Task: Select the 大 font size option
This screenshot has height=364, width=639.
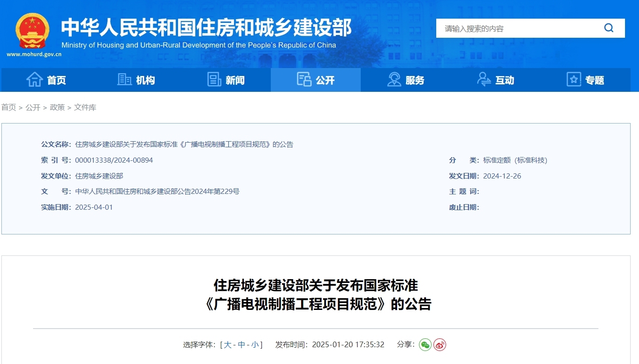Action: [227, 345]
